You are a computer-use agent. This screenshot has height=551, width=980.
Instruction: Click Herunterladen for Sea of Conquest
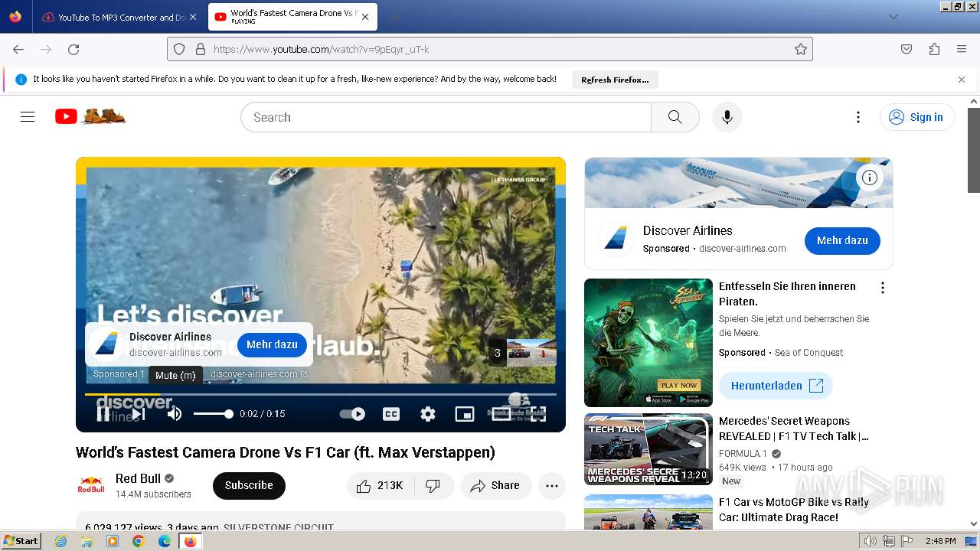(776, 386)
